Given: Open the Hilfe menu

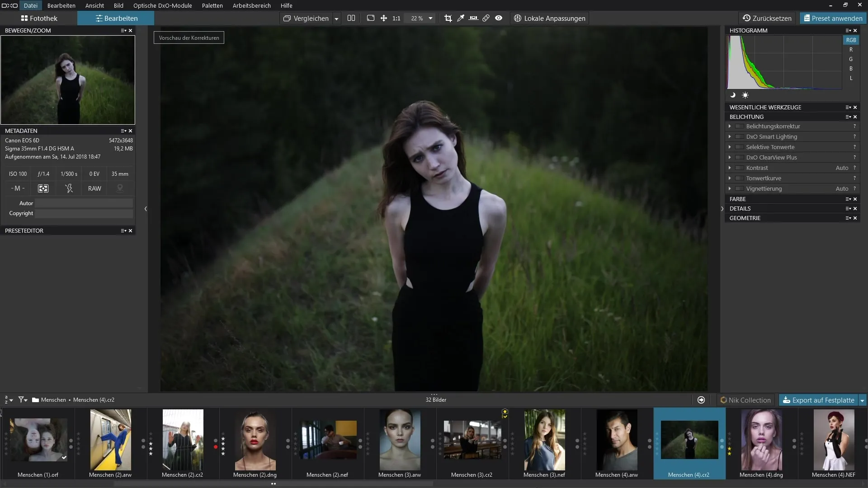Looking at the screenshot, I should coord(286,5).
